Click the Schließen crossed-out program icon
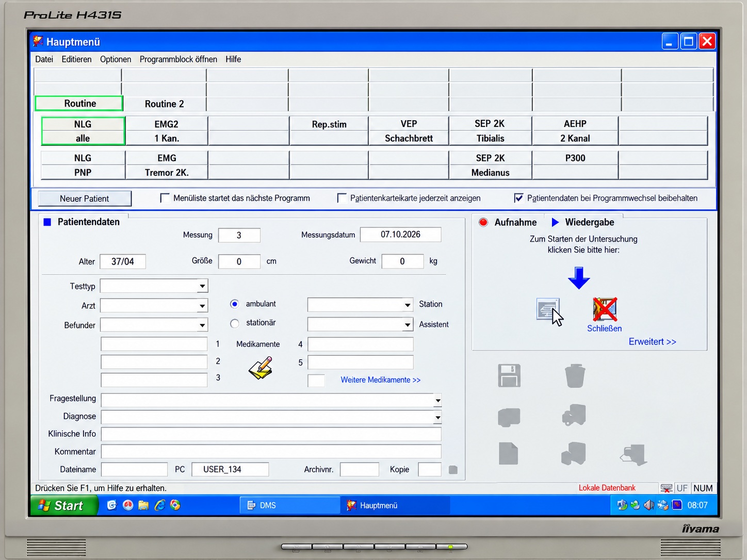The image size is (747, 560). point(605,309)
